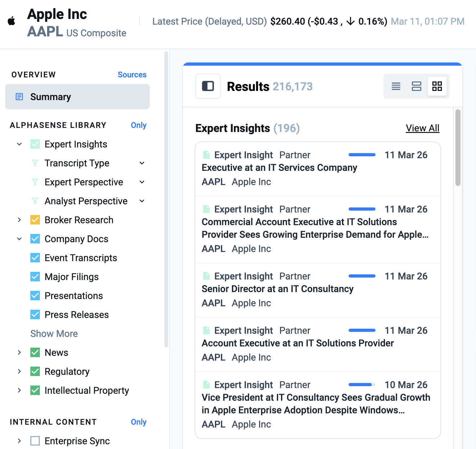Image resolution: width=476 pixels, height=449 pixels.
Task: Switch to two-row card view icon
Action: [416, 86]
